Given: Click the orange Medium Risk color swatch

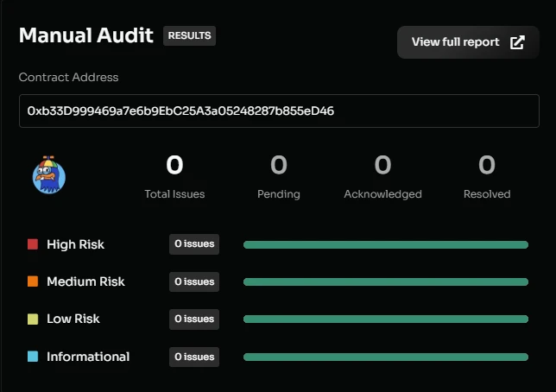Looking at the screenshot, I should point(33,281).
